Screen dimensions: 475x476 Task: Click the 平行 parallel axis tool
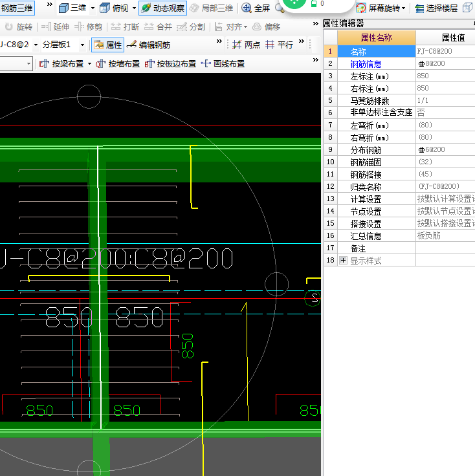(279, 45)
